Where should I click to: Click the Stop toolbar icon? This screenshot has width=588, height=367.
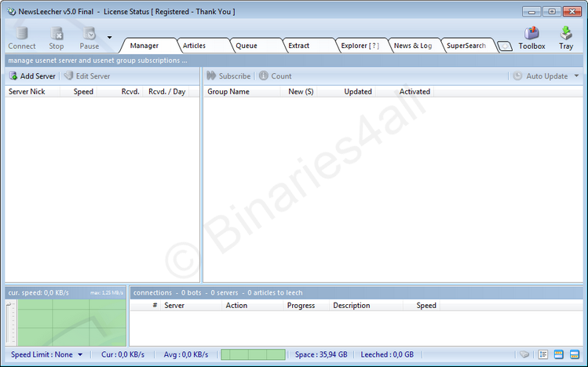coord(57,38)
